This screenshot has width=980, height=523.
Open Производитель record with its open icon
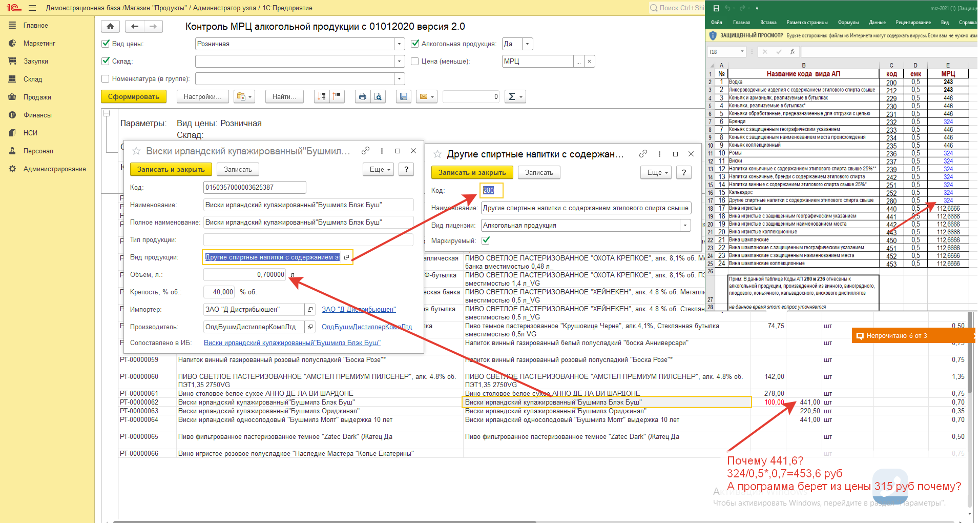coord(310,327)
